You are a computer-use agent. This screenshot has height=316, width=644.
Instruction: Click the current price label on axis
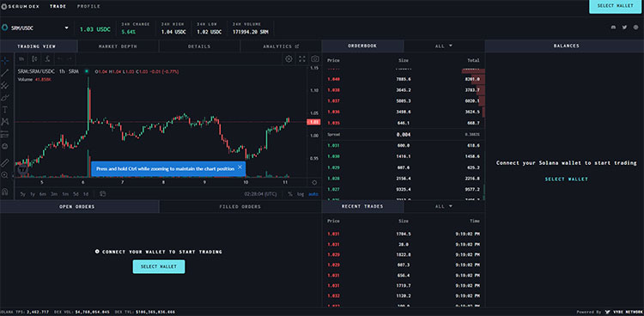click(x=313, y=122)
